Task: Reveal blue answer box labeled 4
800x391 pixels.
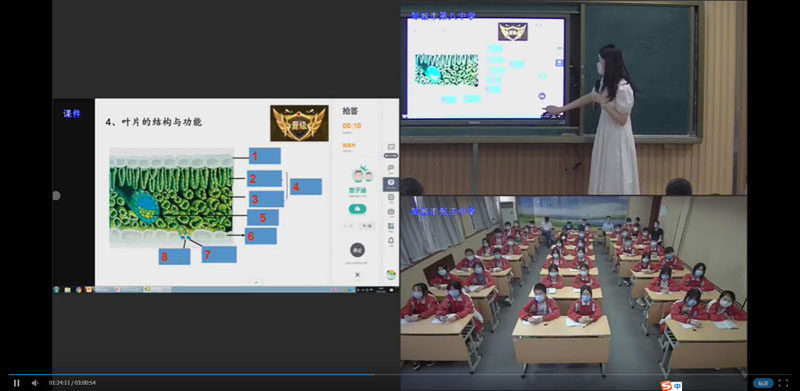Action: [x=306, y=187]
